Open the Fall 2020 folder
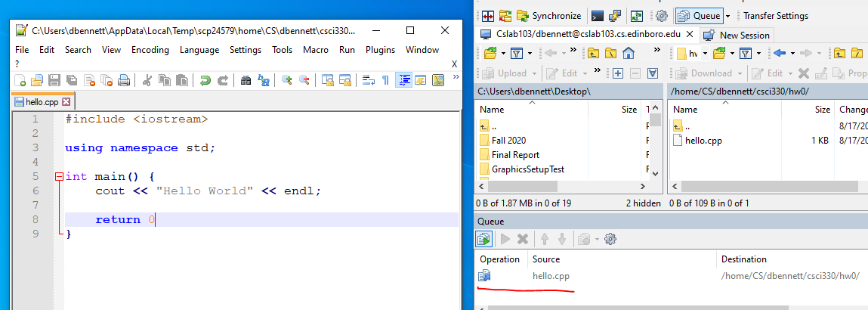The width and height of the screenshot is (868, 310). (502, 141)
